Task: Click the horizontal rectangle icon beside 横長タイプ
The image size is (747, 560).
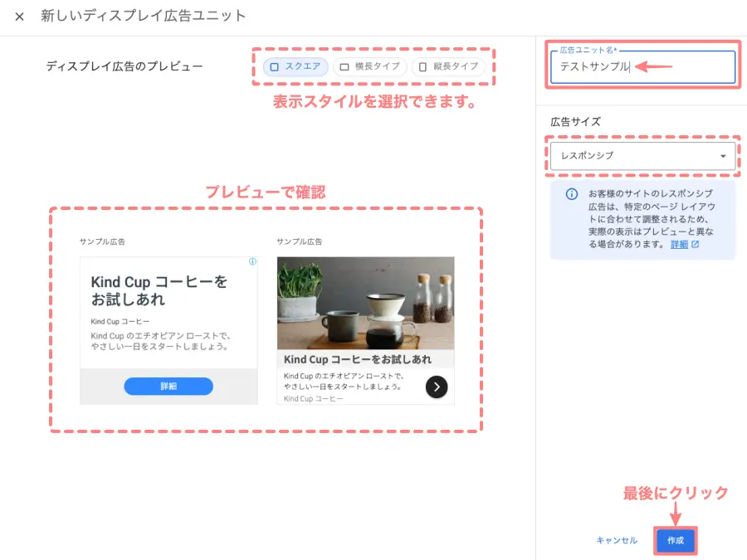Action: [344, 67]
